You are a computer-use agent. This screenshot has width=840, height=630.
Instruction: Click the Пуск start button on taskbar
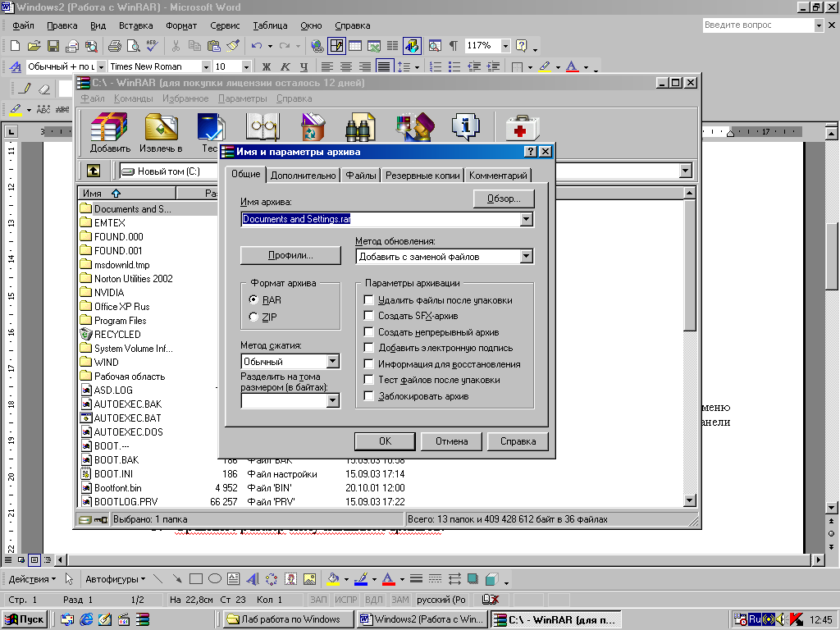tap(25, 619)
